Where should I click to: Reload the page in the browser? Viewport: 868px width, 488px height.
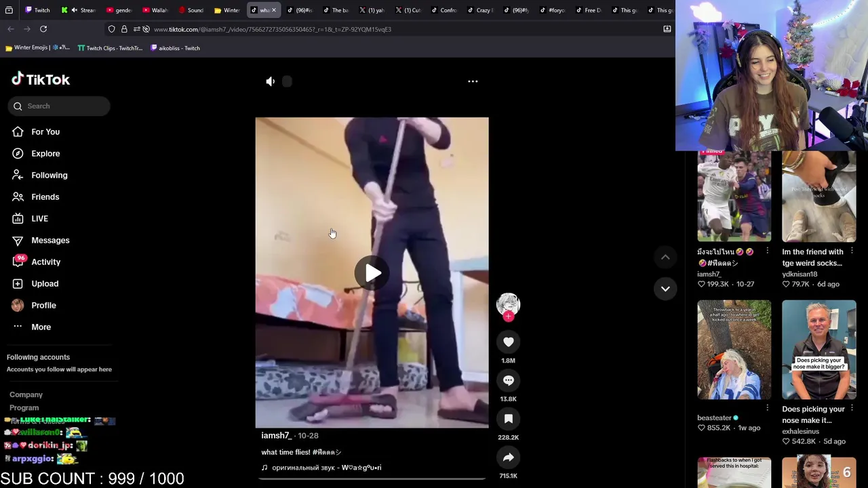coord(43,29)
